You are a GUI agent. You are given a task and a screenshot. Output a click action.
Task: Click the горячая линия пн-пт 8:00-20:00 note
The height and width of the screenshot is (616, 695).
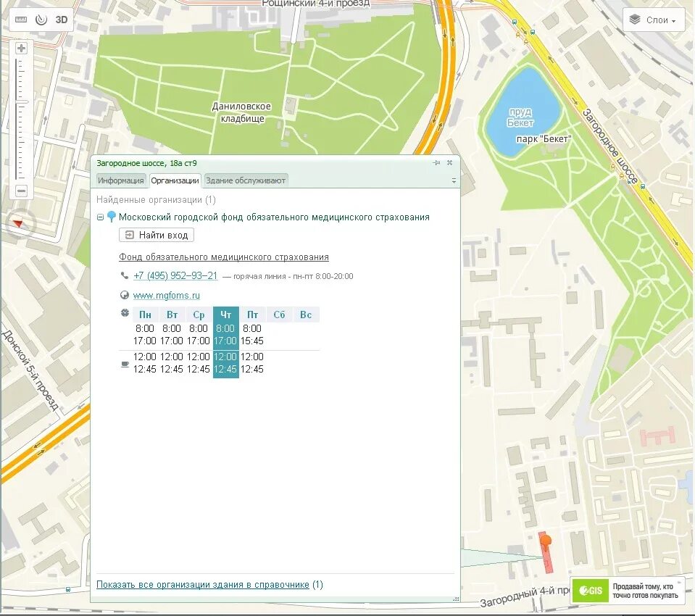pos(293,277)
